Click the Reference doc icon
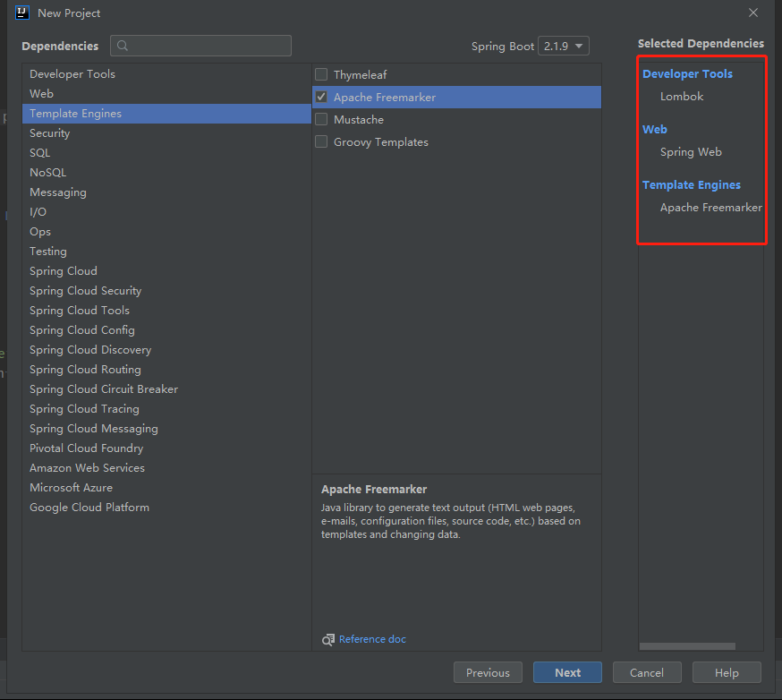Viewport: 782px width, 700px height. pyautogui.click(x=328, y=639)
